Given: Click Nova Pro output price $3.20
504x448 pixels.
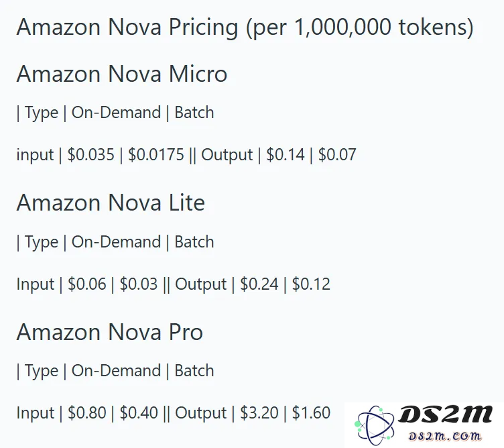Looking at the screenshot, I should pyautogui.click(x=259, y=413).
